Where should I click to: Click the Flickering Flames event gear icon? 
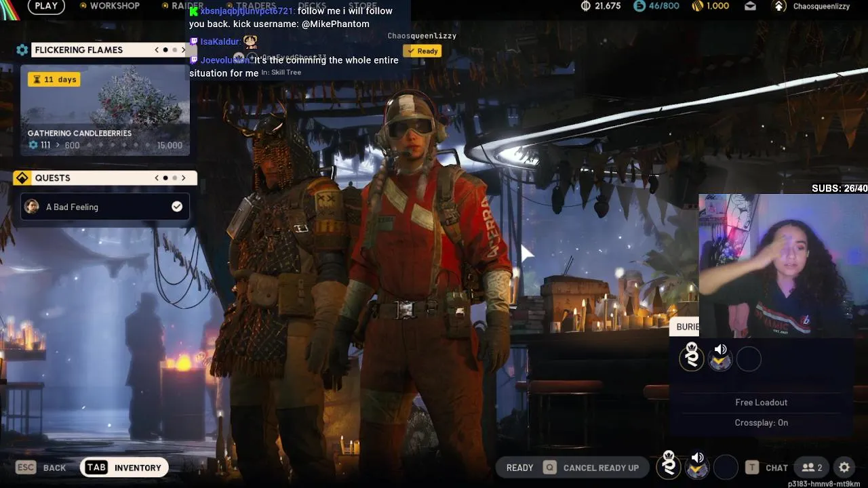pos(22,50)
